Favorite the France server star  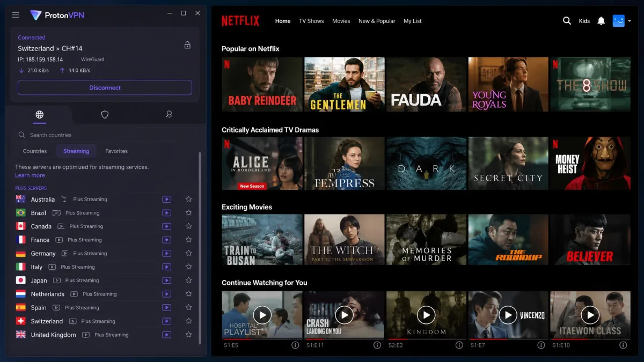pyautogui.click(x=188, y=240)
